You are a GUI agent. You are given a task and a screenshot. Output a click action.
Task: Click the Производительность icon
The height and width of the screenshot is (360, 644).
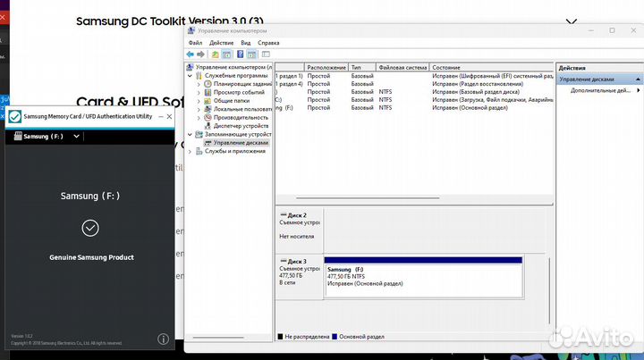208,117
